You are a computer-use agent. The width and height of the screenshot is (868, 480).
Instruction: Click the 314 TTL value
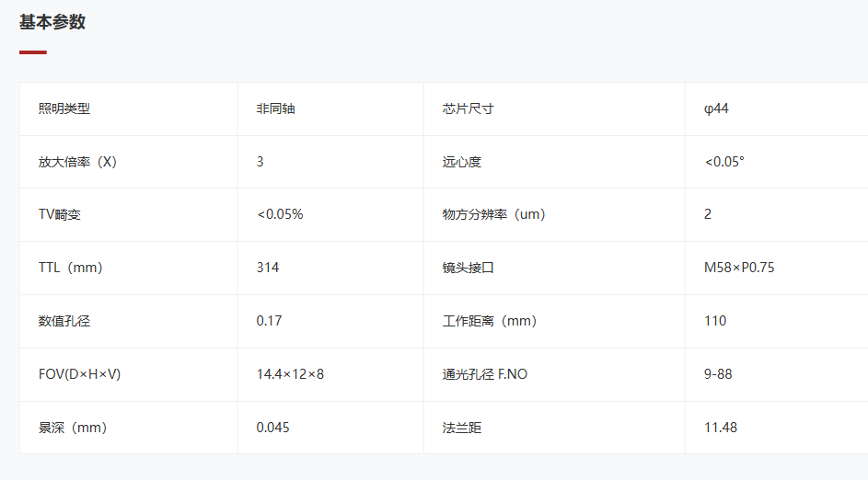coord(268,268)
